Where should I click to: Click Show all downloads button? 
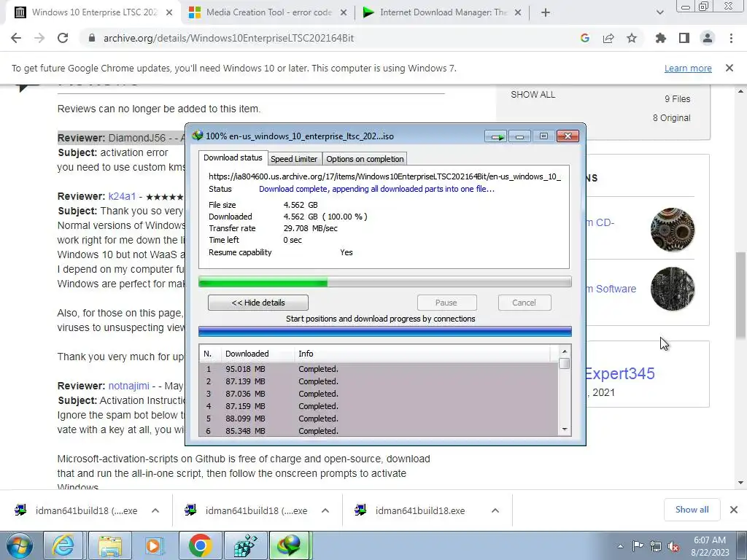click(x=692, y=510)
